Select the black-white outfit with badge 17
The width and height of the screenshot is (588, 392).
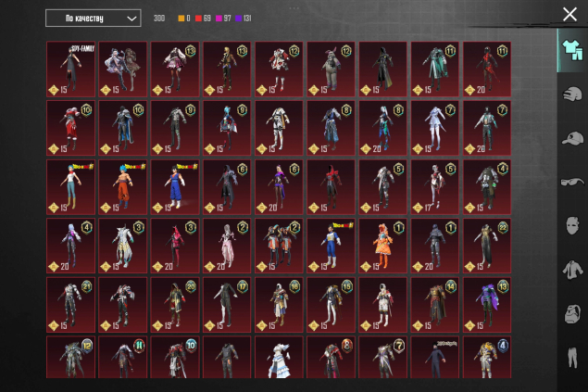click(227, 305)
